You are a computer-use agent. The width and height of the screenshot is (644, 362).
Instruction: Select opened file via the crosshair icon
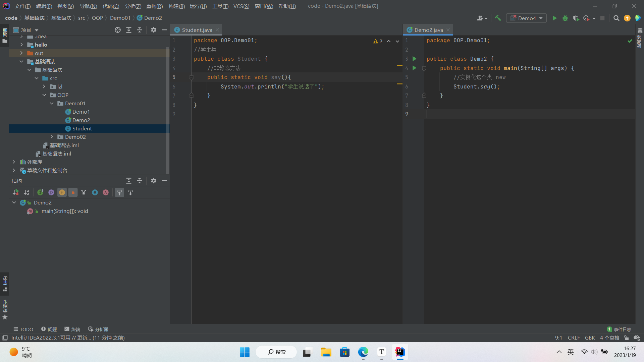117,30
